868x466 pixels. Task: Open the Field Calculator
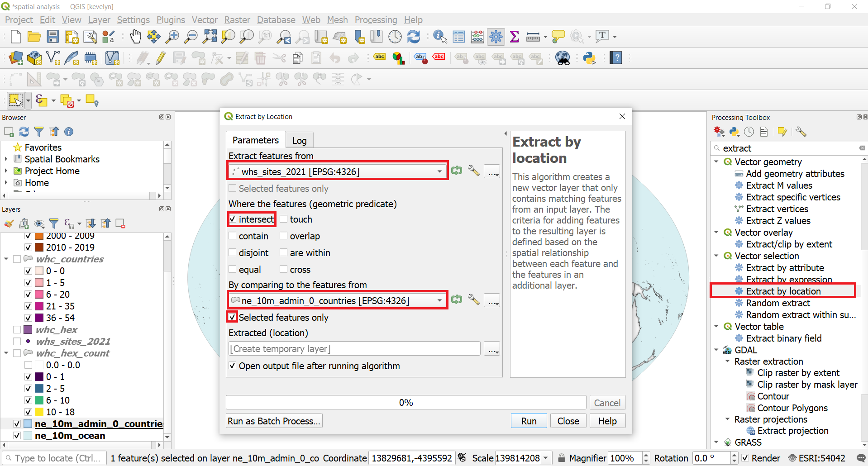[x=477, y=37]
